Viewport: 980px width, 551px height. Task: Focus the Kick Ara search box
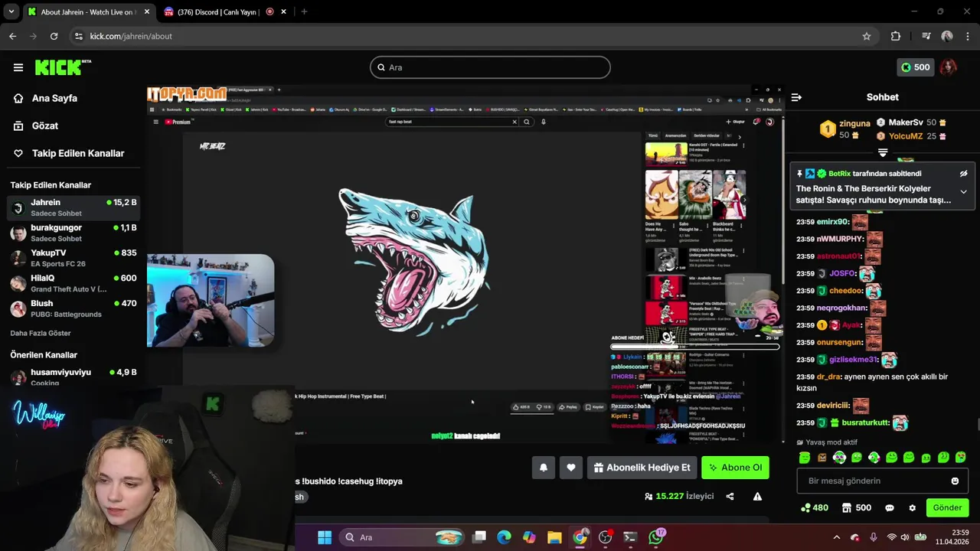click(490, 67)
